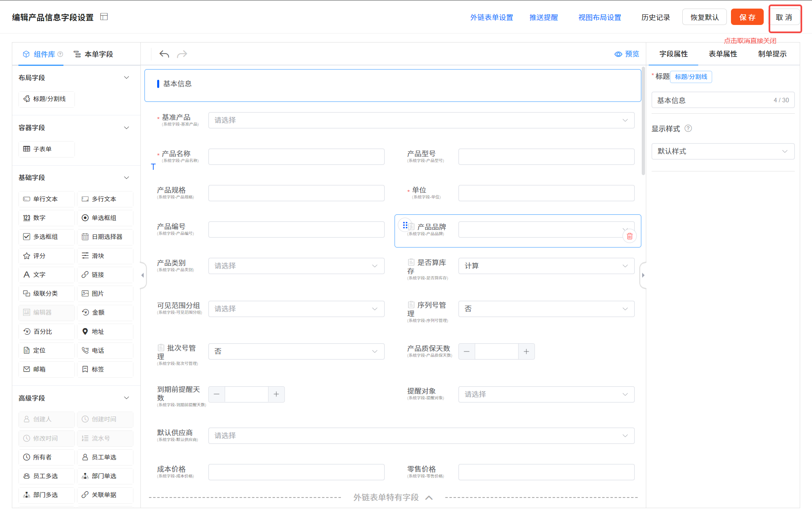Select the 多选框组 component

tap(46, 236)
